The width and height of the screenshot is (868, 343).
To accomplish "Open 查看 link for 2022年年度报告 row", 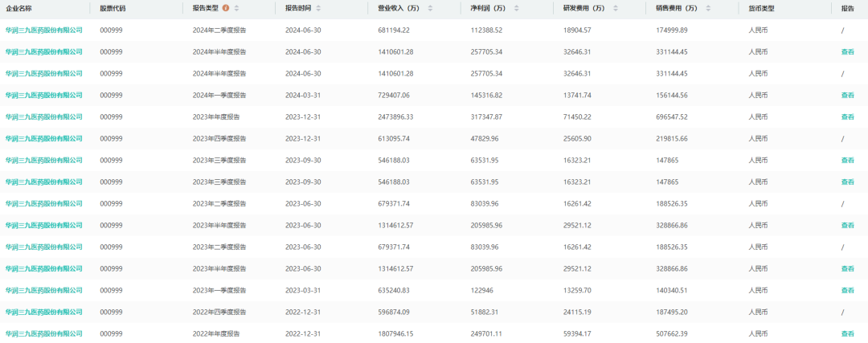I will [848, 333].
